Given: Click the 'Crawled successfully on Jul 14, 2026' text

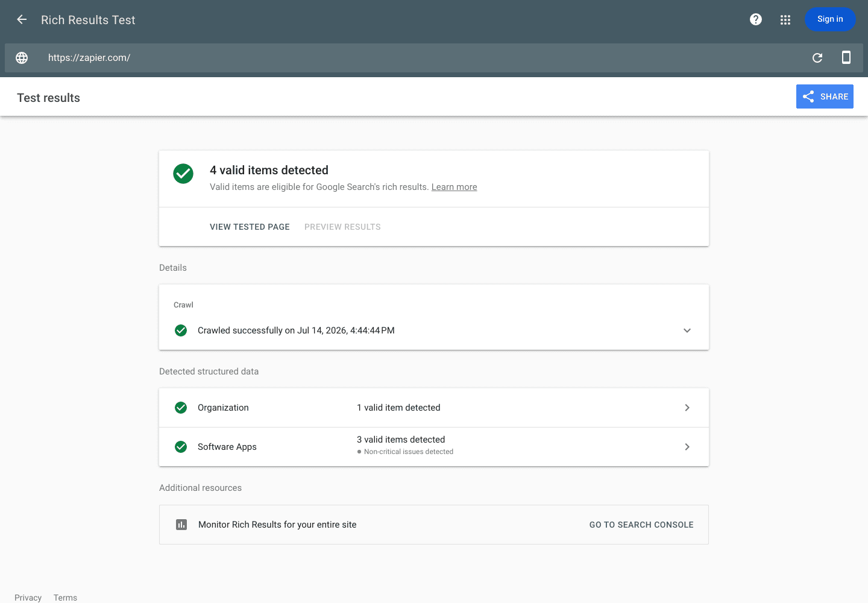Looking at the screenshot, I should click(x=296, y=330).
